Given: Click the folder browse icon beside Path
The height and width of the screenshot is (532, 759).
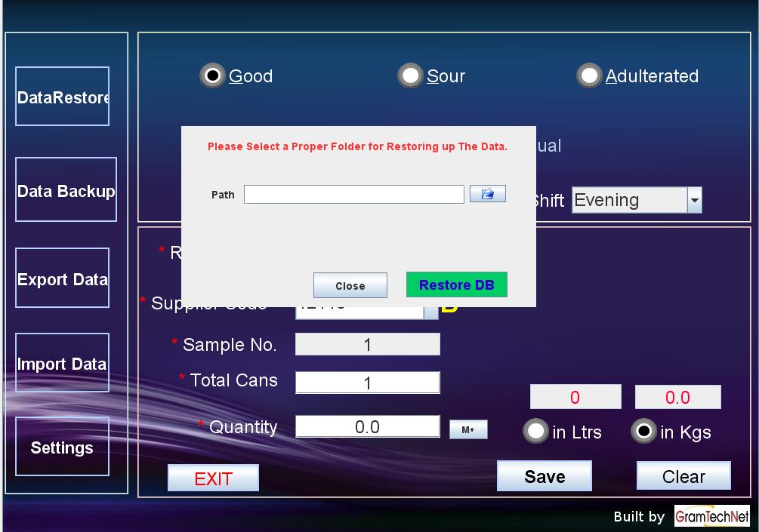Looking at the screenshot, I should pyautogui.click(x=487, y=195).
